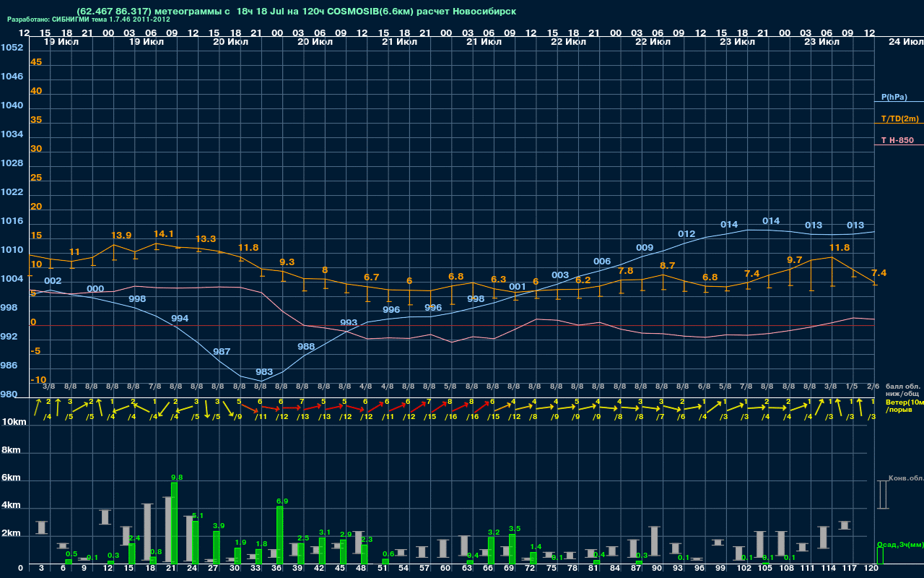Click hour 36 on the bottom axis
Image resolution: width=924 pixels, height=578 pixels.
click(277, 569)
